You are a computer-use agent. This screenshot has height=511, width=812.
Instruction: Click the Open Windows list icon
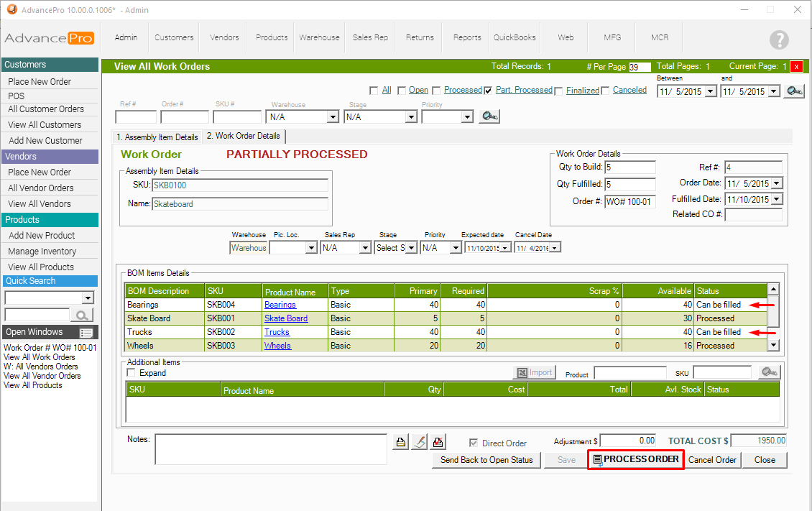86,333
